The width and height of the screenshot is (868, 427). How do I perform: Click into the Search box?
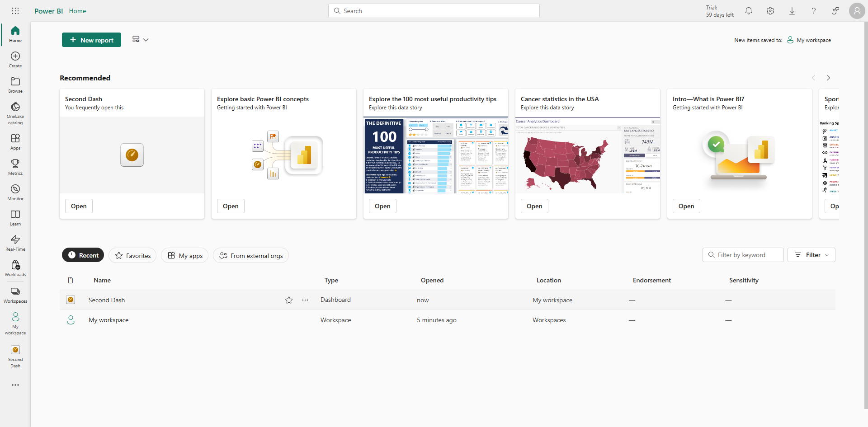pos(434,11)
